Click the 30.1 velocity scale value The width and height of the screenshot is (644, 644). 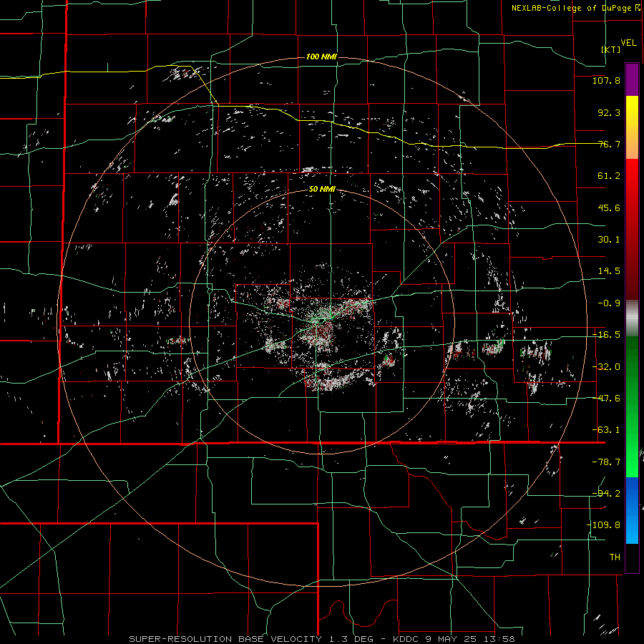tap(609, 240)
